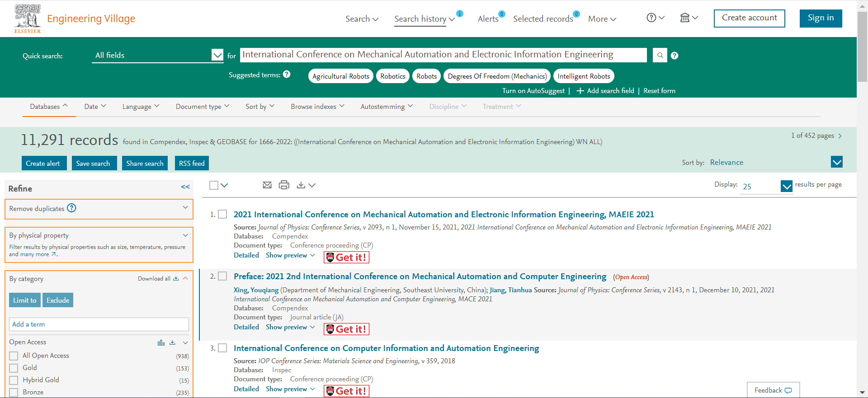
Task: Click Add search field plus icon
Action: (x=580, y=91)
